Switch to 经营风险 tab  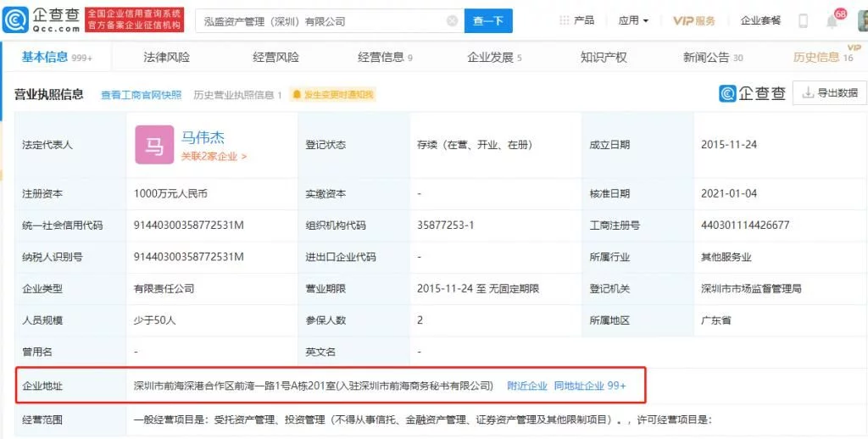click(275, 57)
